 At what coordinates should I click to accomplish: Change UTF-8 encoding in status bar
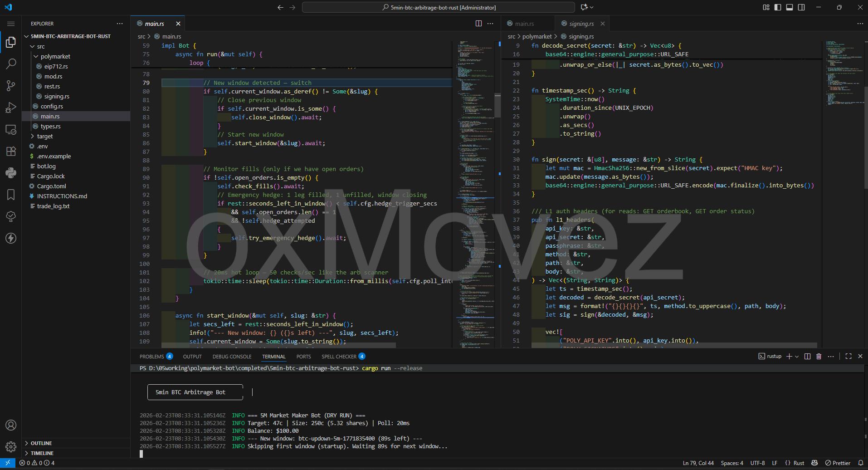pyautogui.click(x=757, y=463)
